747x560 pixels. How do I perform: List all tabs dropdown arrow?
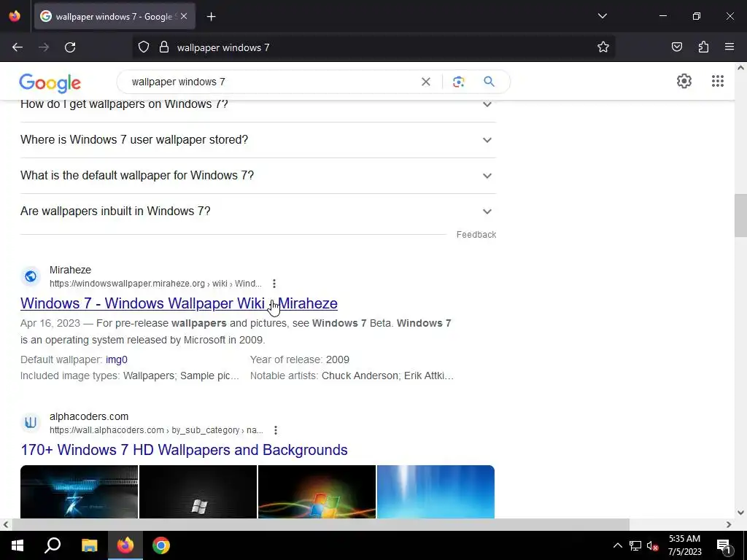click(x=602, y=16)
